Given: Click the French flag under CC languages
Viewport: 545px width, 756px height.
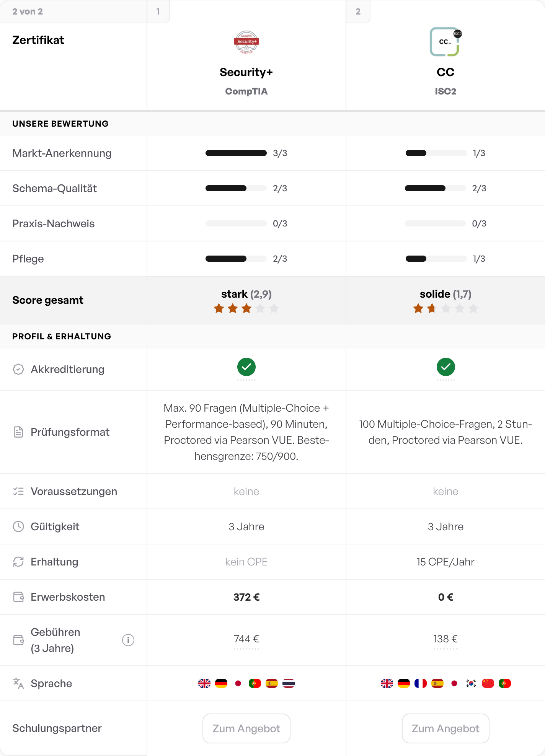Looking at the screenshot, I should click(421, 683).
